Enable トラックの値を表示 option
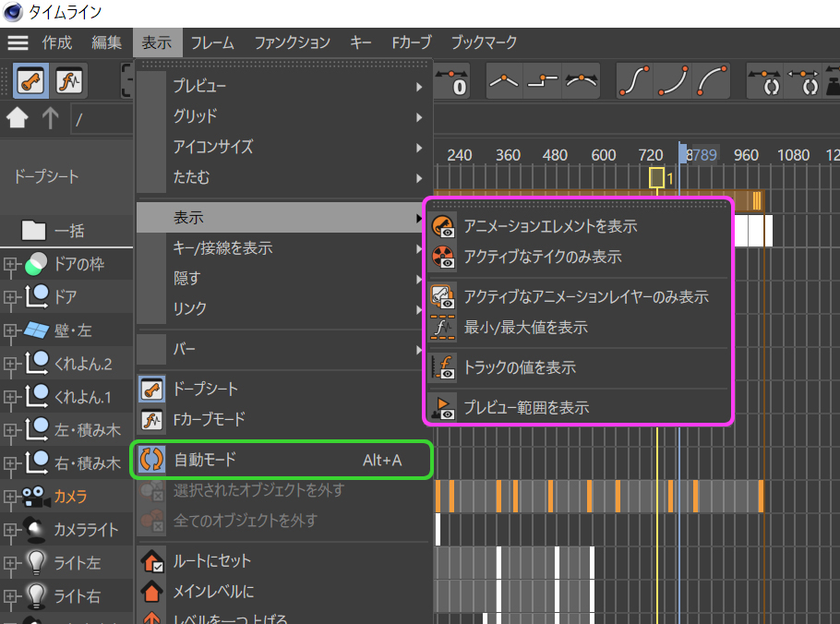Viewport: 840px width, 624px height. (520, 367)
